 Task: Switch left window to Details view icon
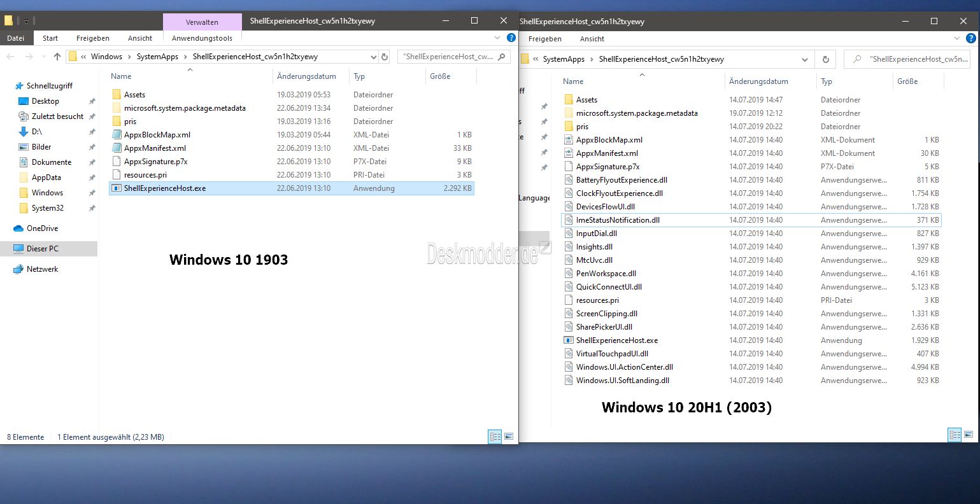[494, 437]
